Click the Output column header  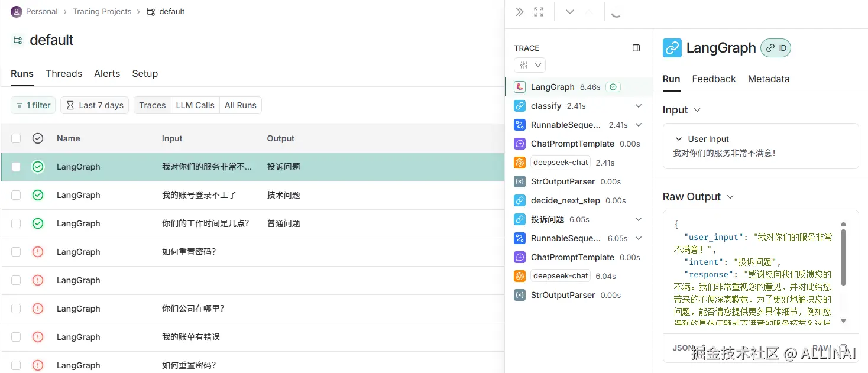coord(281,138)
